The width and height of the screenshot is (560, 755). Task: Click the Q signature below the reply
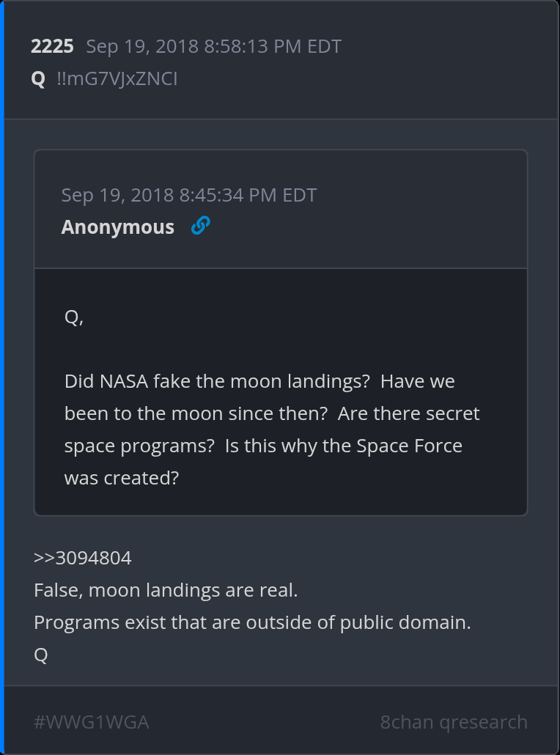41,655
